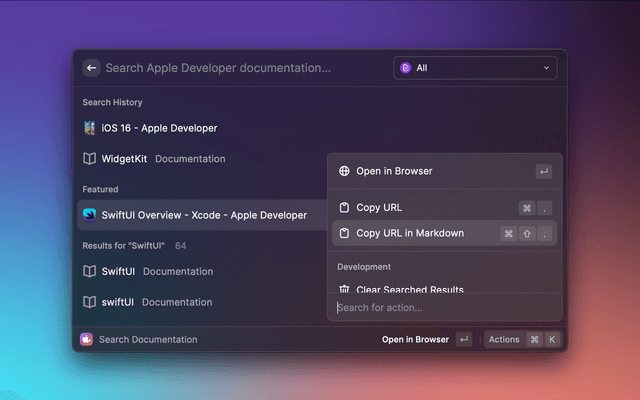Click the globe icon for Open in Browser
The width and height of the screenshot is (640, 400).
tap(344, 171)
